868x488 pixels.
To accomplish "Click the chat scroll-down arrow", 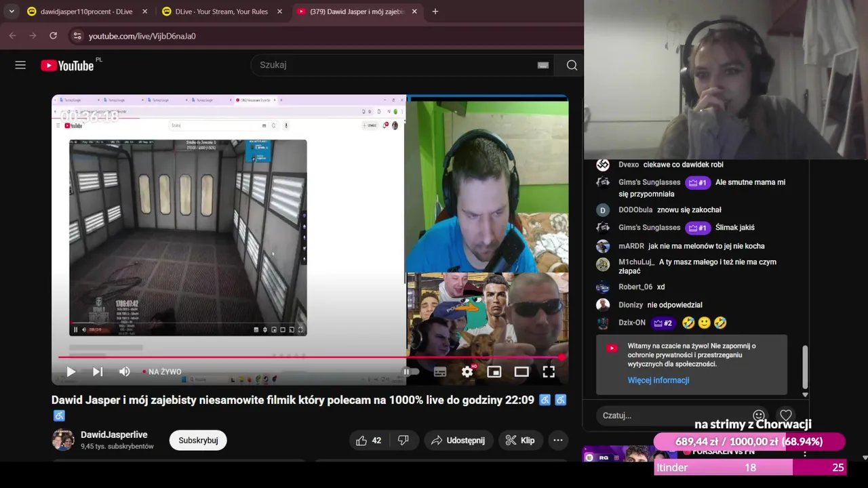I will pyautogui.click(x=805, y=394).
